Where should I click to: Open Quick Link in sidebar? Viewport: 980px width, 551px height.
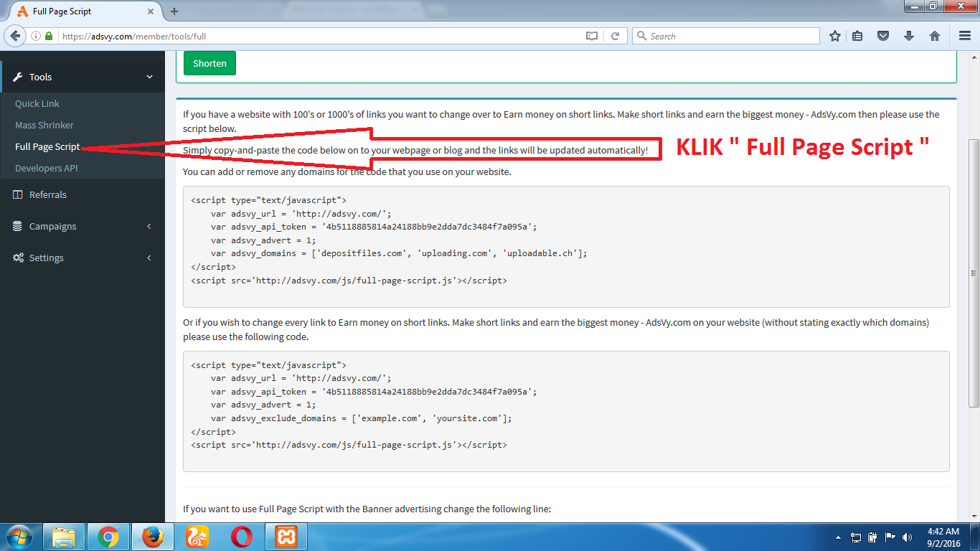click(37, 103)
